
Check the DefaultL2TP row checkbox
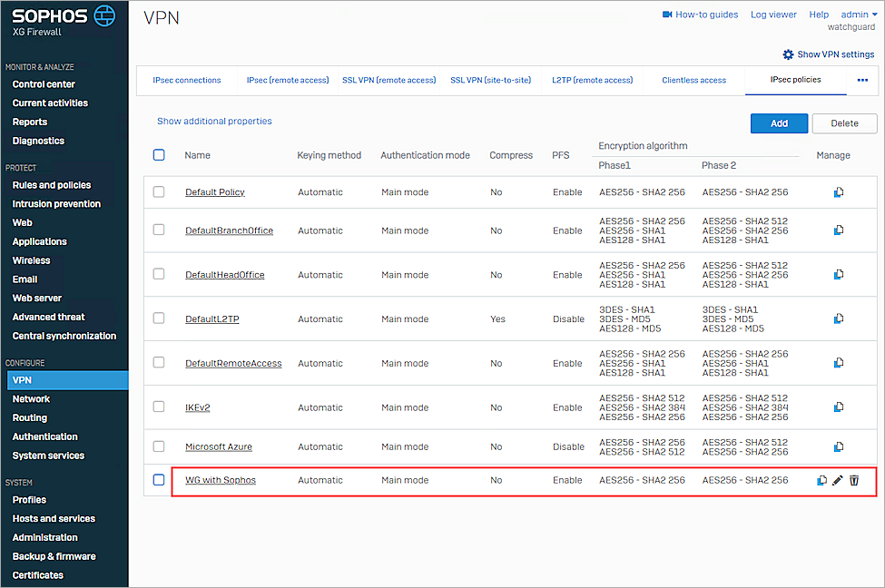[159, 318]
